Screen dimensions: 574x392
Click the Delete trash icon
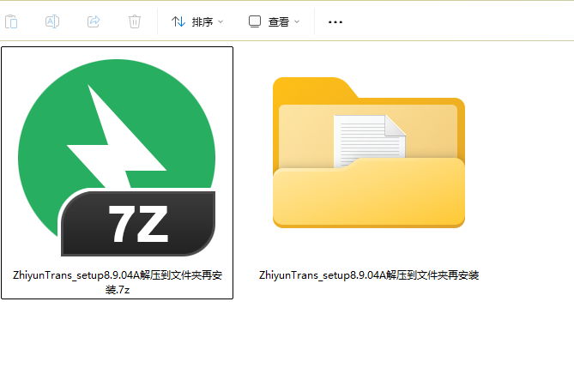pos(135,21)
